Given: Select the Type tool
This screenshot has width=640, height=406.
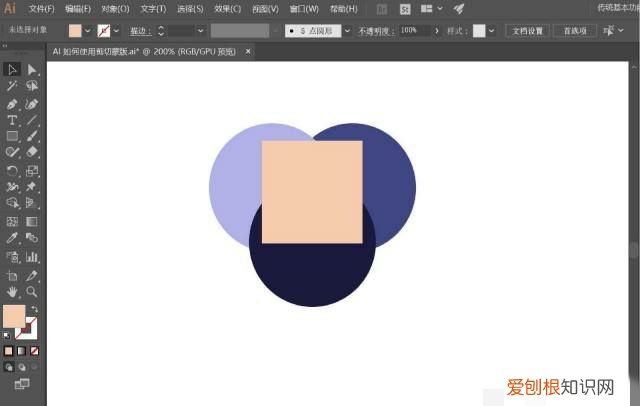Looking at the screenshot, I should click(x=12, y=120).
